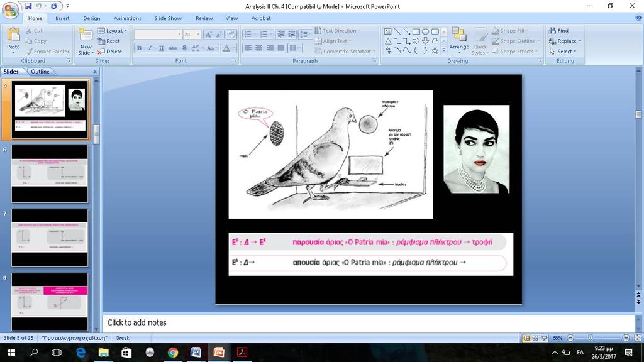This screenshot has width=644, height=362.
Task: Align text right
Action: click(270, 48)
